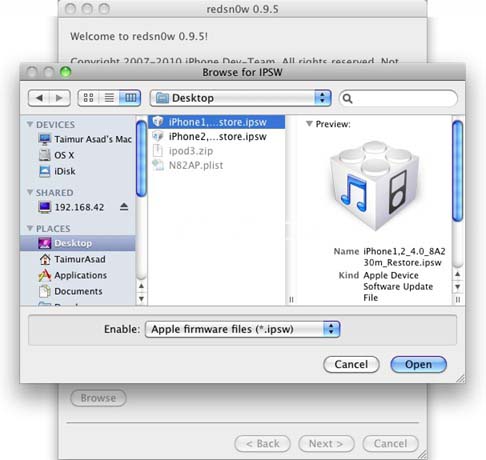Click the preview pane scroll down arrow
This screenshot has height=460, width=486.
tap(457, 287)
